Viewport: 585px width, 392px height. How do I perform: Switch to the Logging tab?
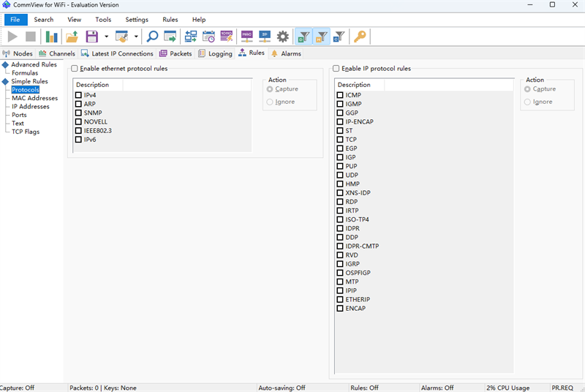click(215, 53)
